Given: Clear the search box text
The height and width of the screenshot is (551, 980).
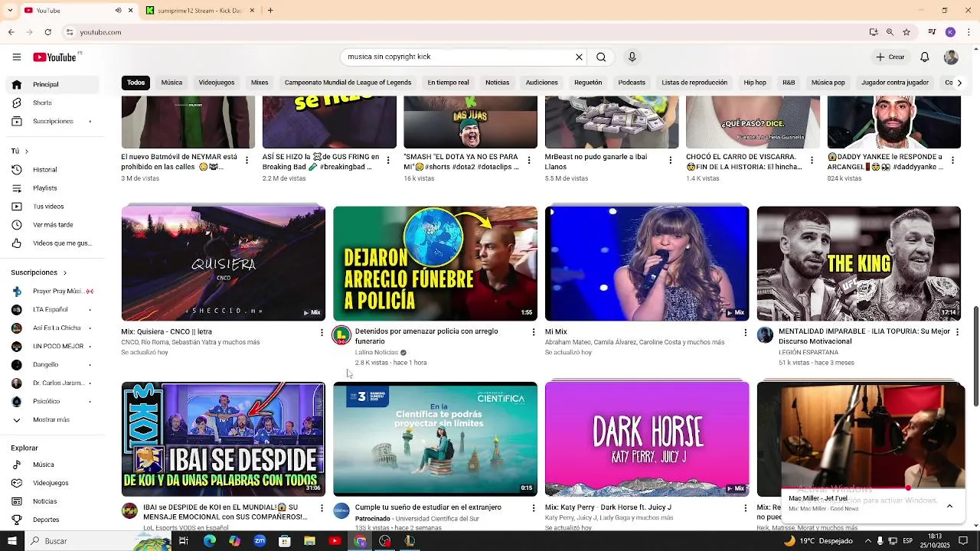Looking at the screenshot, I should click(x=579, y=57).
